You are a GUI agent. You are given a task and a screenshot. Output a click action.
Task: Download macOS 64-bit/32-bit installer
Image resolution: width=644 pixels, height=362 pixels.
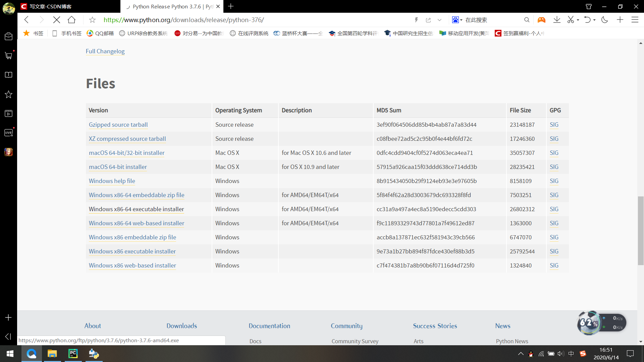126,153
